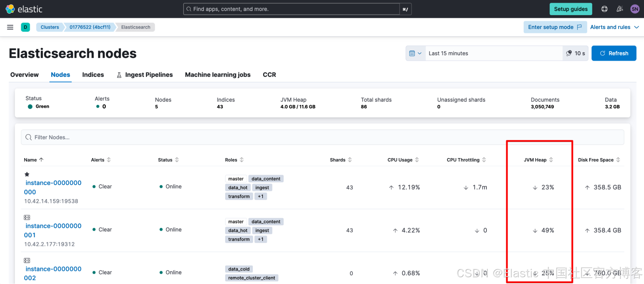Open the Machine learning jobs tab
644x284 pixels.
click(x=218, y=75)
